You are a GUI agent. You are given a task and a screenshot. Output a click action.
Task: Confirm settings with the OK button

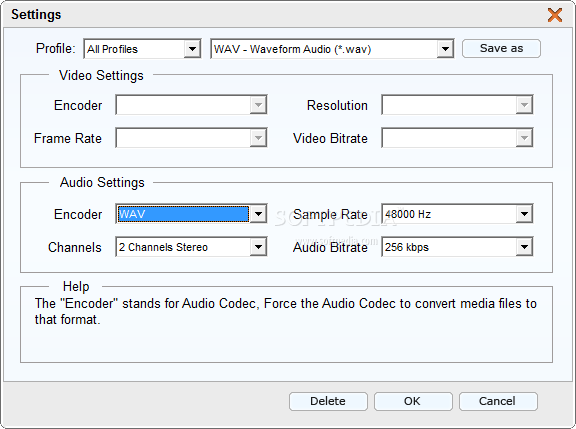[413, 401]
